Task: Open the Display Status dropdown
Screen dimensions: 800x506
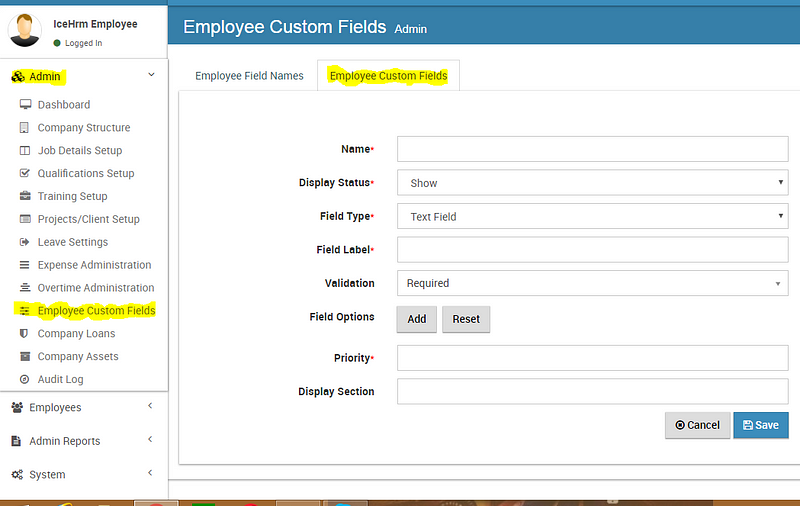Action: click(x=592, y=183)
